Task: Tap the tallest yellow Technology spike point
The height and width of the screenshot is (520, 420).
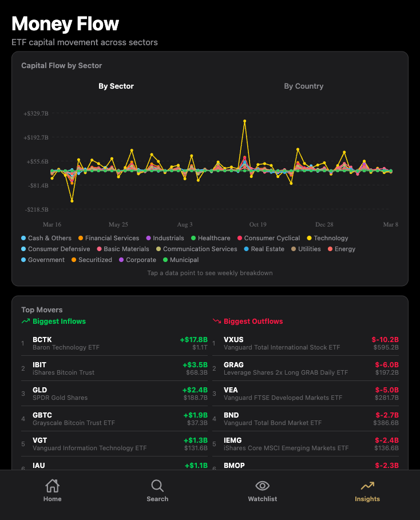Action: [x=245, y=121]
